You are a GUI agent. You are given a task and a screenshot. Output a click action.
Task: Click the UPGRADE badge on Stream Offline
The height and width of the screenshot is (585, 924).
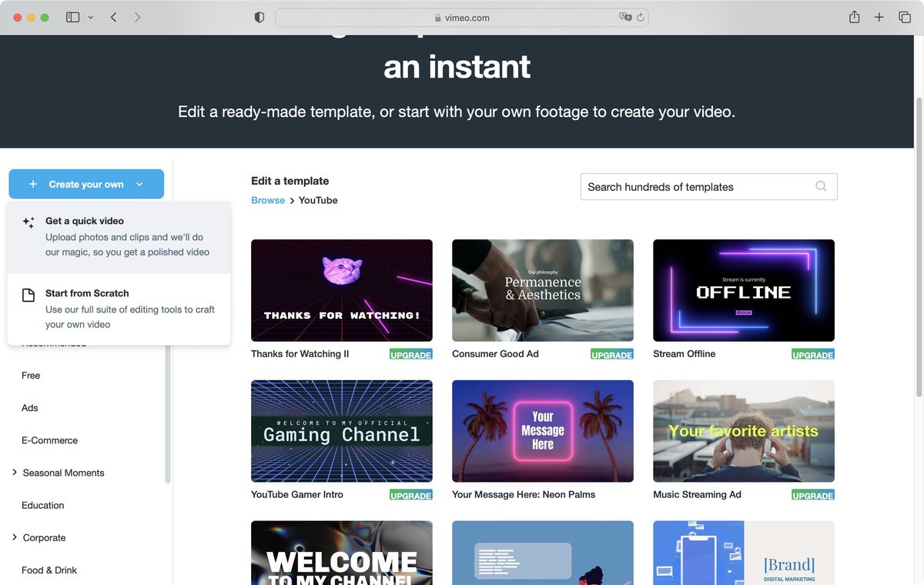pyautogui.click(x=812, y=355)
